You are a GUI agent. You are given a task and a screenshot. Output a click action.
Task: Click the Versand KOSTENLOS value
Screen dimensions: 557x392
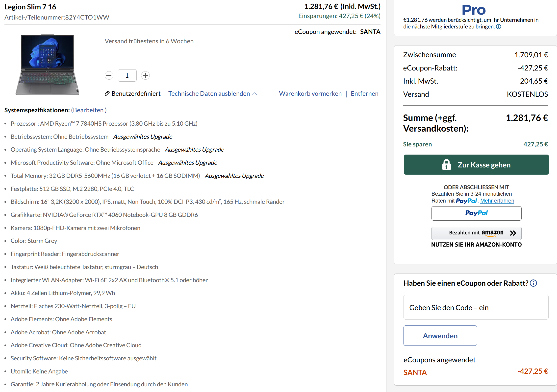tap(527, 94)
